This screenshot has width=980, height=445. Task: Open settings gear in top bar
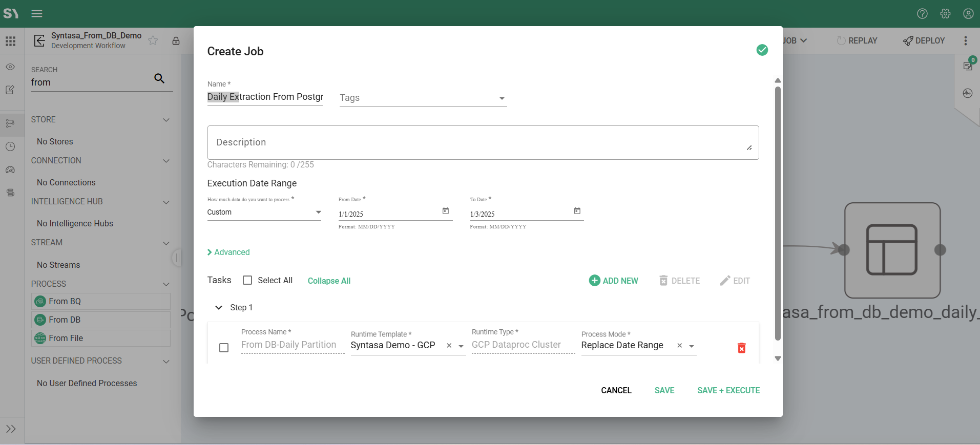tap(945, 14)
